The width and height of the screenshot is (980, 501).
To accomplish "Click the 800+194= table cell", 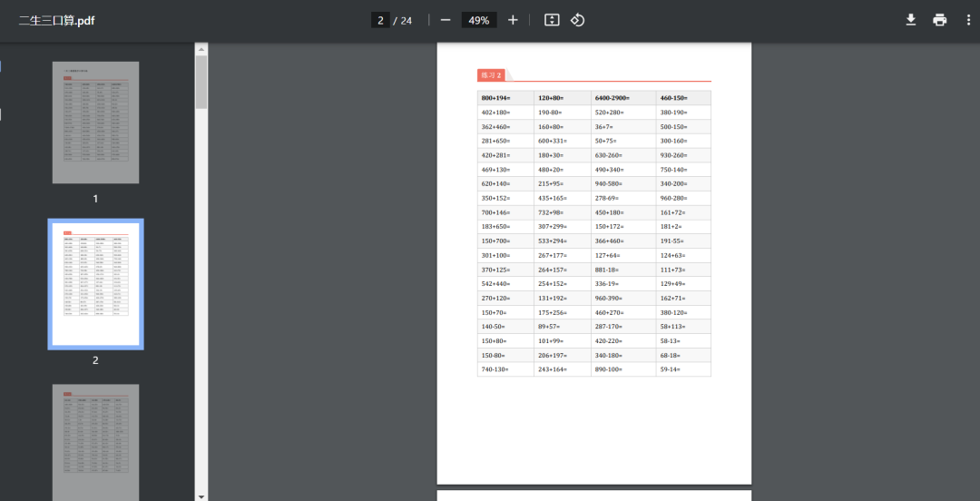I will click(x=505, y=98).
